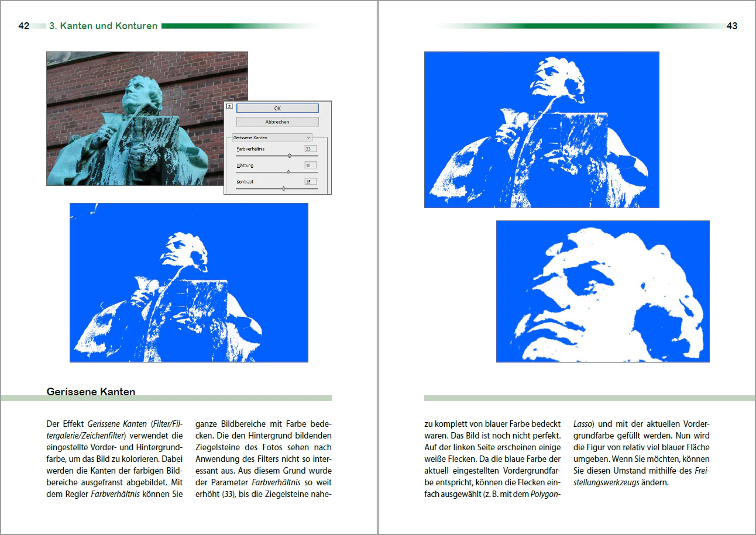The height and width of the screenshot is (535, 756).
Task: Click the 'Glättung' label in the dialog
Action: click(245, 165)
